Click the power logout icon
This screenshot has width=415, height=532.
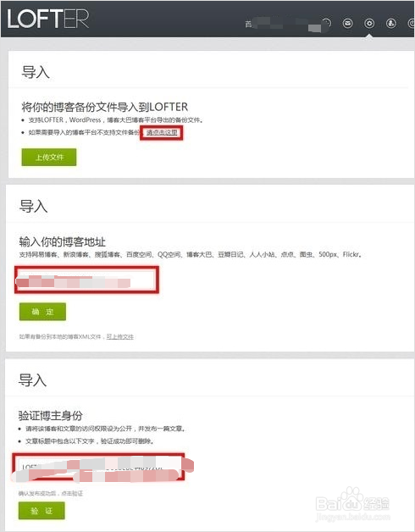(411, 23)
